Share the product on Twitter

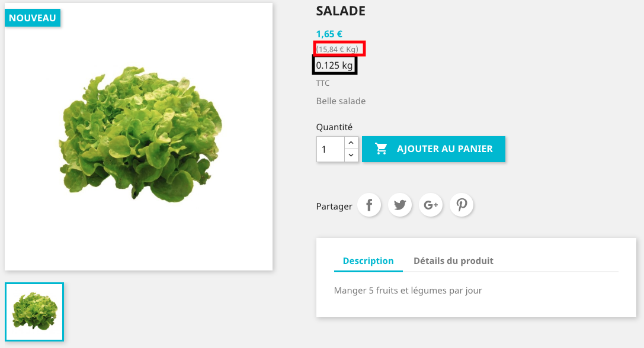400,205
